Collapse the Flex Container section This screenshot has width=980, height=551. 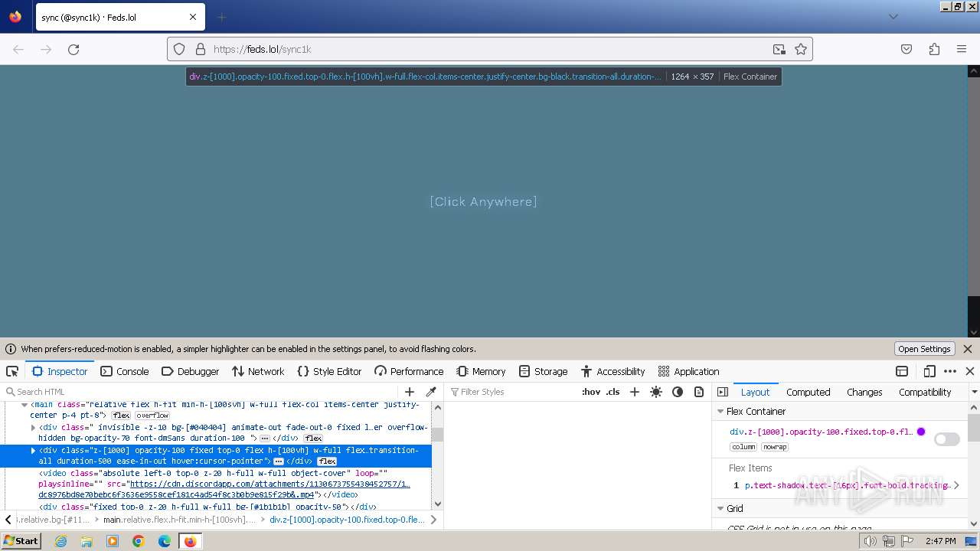click(720, 411)
